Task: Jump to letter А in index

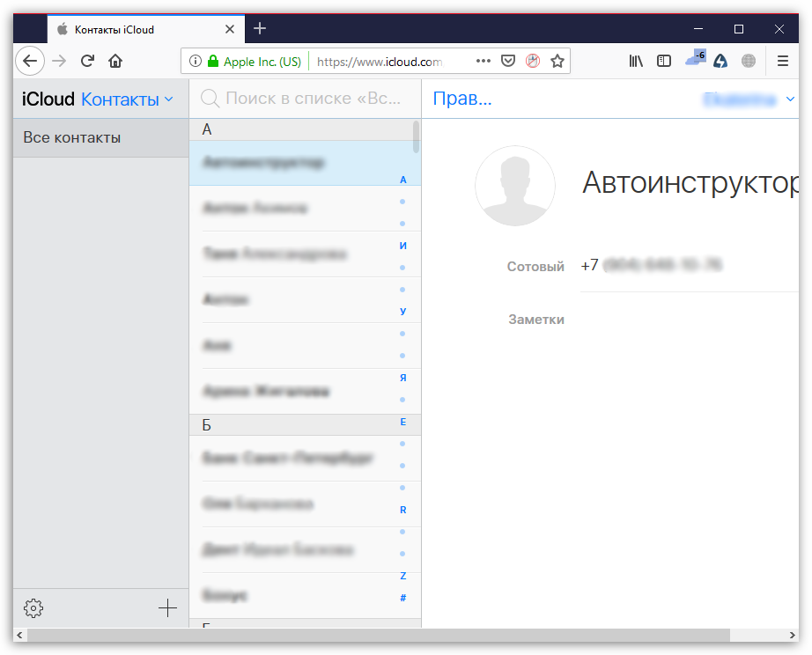Action: tap(402, 180)
